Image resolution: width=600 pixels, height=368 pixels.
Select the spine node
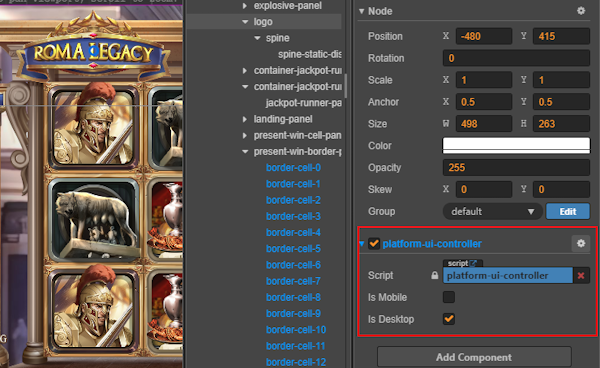point(277,38)
